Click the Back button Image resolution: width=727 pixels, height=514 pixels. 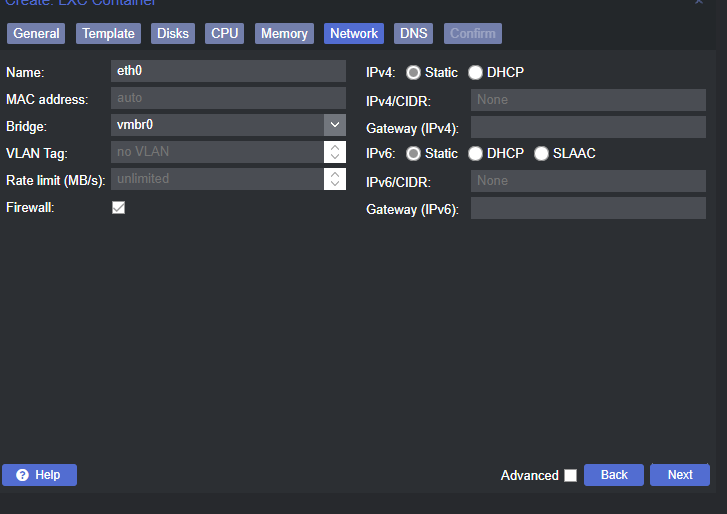click(x=614, y=475)
